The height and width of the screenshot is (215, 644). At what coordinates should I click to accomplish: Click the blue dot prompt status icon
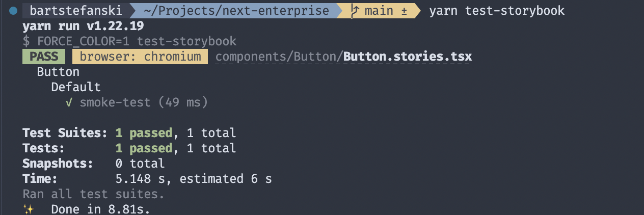pyautogui.click(x=13, y=11)
